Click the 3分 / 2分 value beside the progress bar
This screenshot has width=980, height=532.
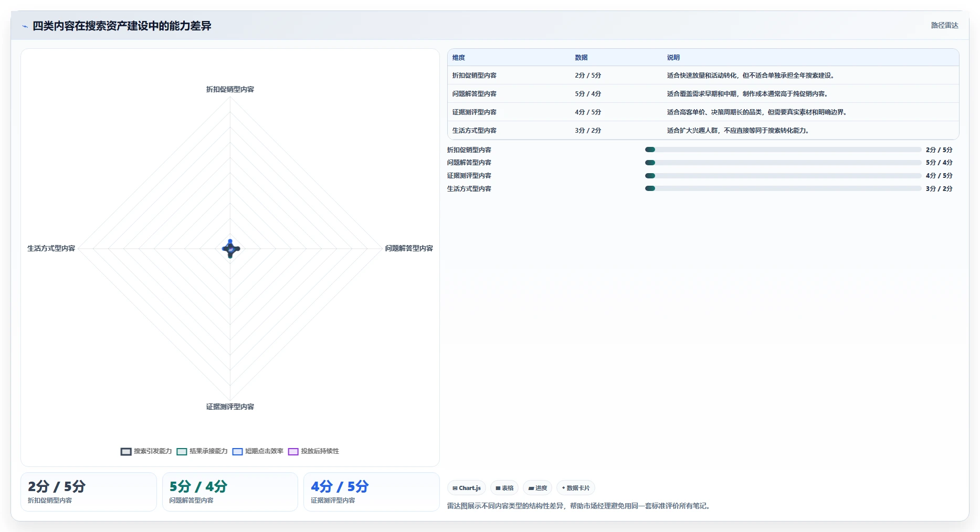(x=939, y=189)
